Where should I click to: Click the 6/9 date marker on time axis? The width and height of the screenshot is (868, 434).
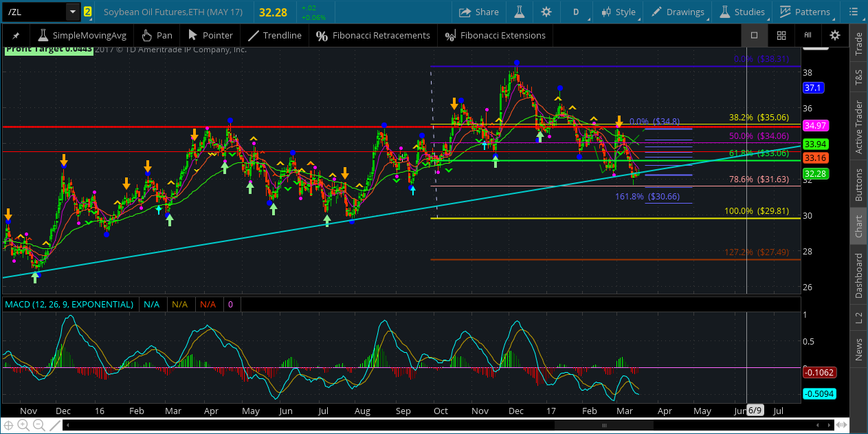pyautogui.click(x=755, y=411)
